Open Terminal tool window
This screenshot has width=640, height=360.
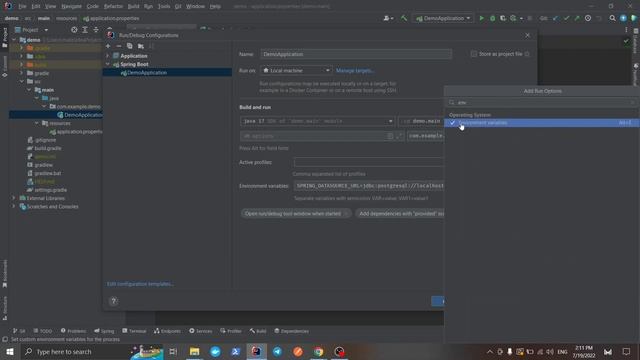[x=134, y=331]
